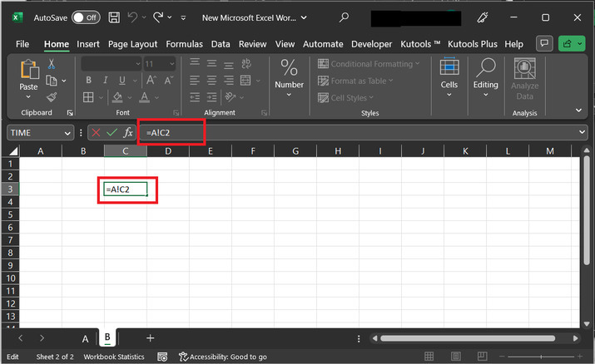595x364 pixels.
Task: Open Conditional Formatting dropdown
Action: pyautogui.click(x=369, y=64)
